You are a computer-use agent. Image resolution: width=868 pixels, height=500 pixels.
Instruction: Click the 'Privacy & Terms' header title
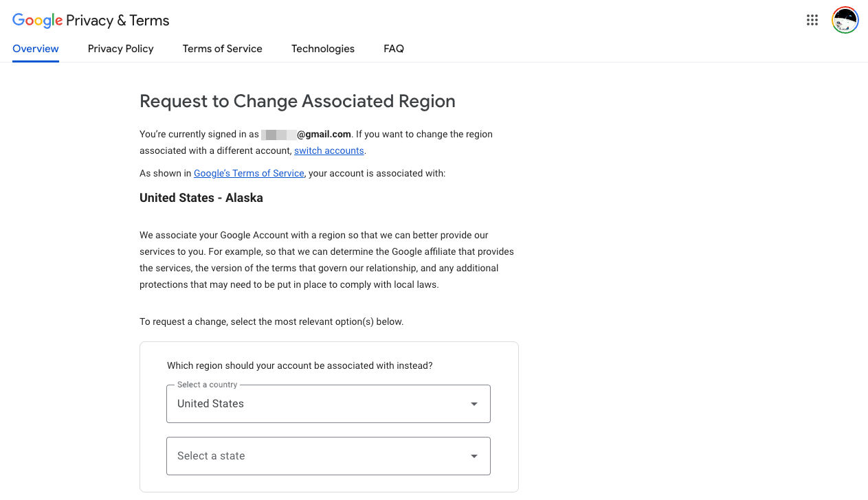pyautogui.click(x=118, y=21)
